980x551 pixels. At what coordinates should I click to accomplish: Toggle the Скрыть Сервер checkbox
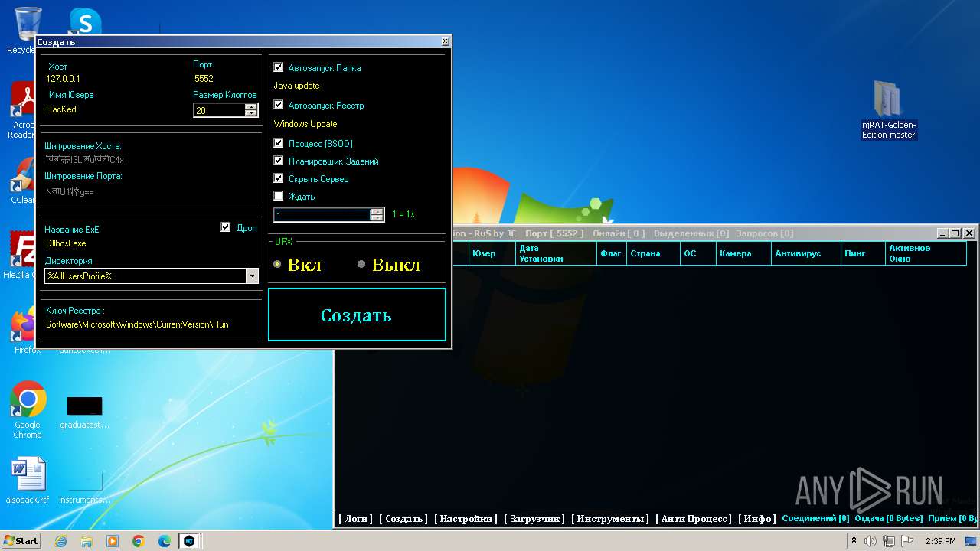pos(279,178)
